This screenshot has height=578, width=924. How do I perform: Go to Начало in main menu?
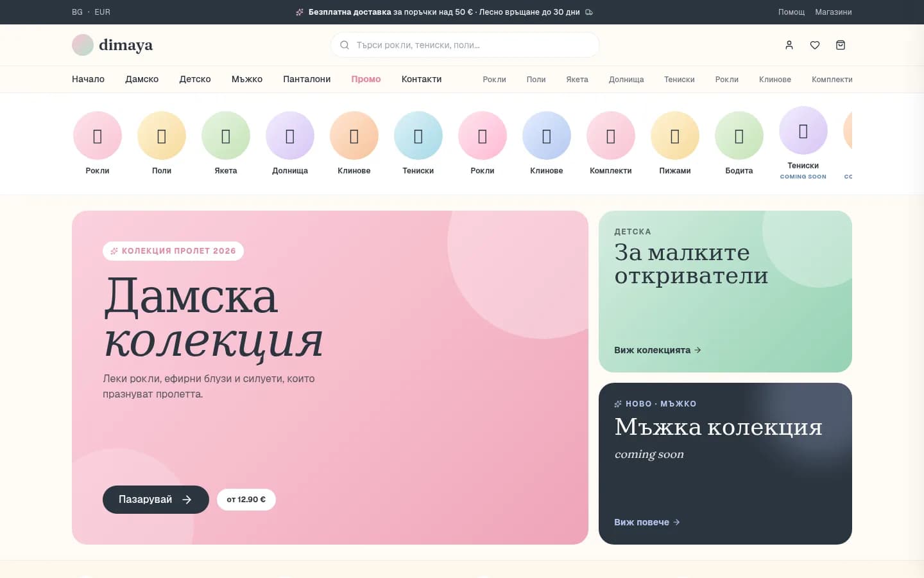point(88,79)
